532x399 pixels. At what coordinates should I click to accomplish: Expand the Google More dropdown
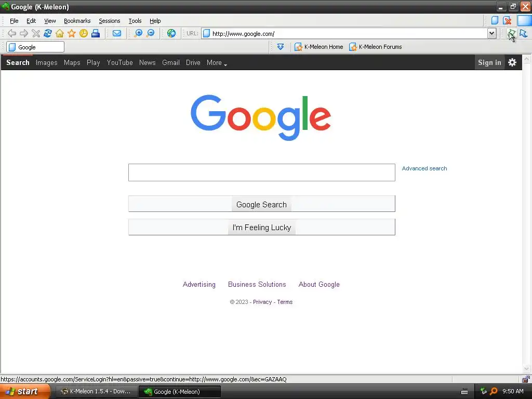[217, 63]
